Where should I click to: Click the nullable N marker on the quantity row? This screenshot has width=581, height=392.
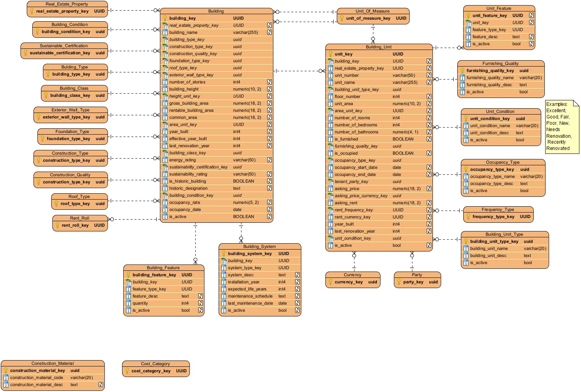(200, 303)
